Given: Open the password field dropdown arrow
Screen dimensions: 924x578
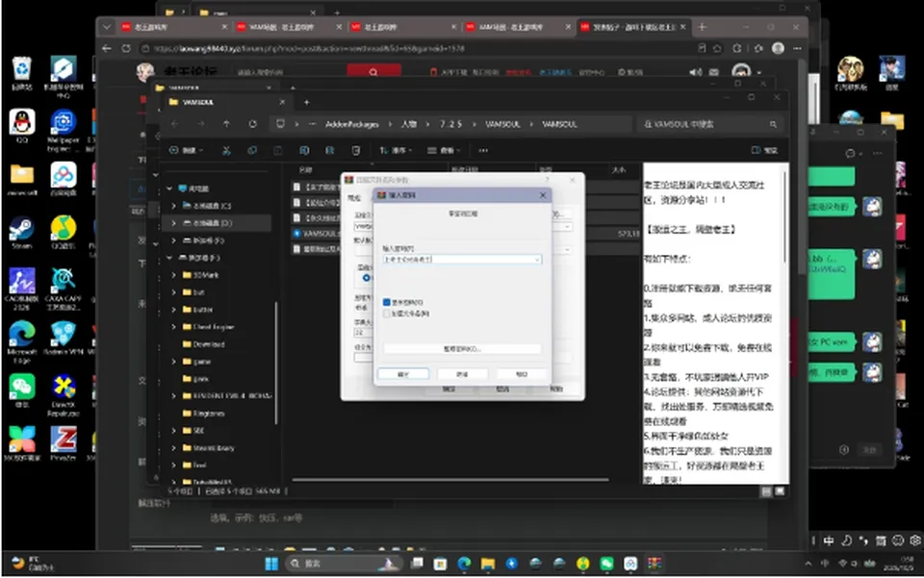Looking at the screenshot, I should coord(537,260).
